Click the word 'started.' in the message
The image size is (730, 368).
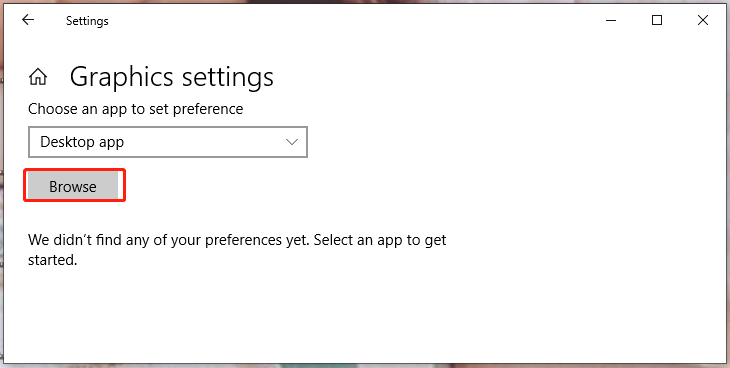pos(53,259)
